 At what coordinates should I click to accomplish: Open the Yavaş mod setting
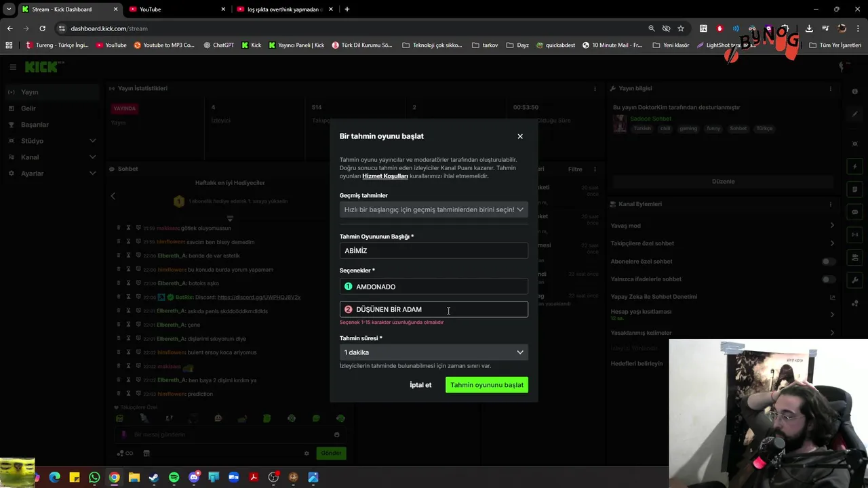(x=723, y=226)
